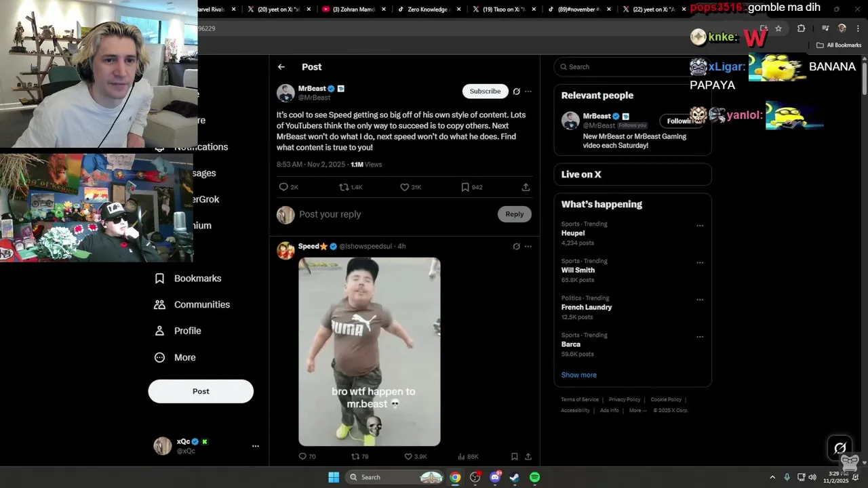Click Grok icon on Speed's reply
This screenshot has height=488, width=868.
point(516,247)
